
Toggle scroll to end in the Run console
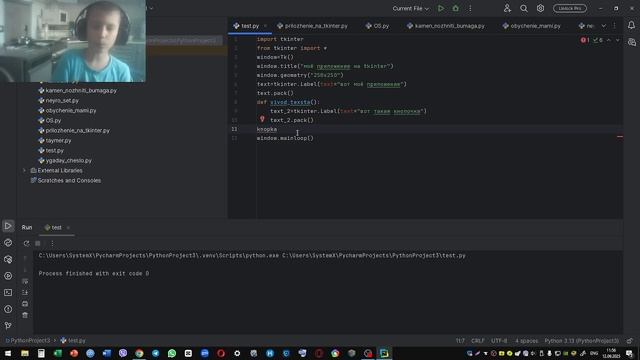[x=25, y=293]
